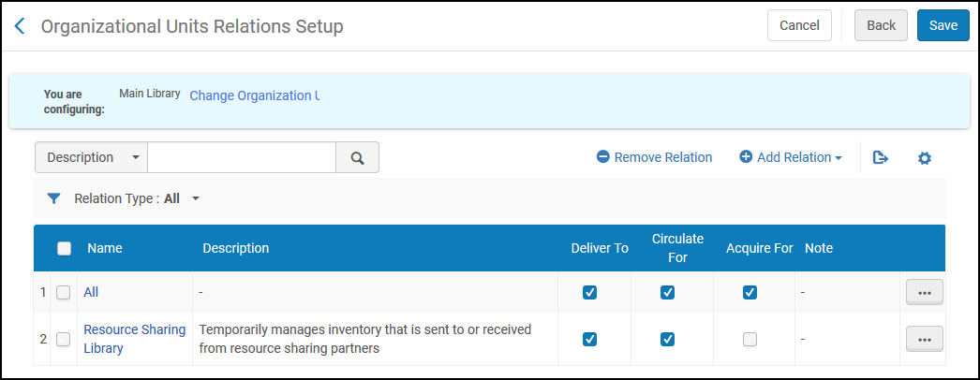Image resolution: width=980 pixels, height=380 pixels.
Task: Open row actions for Resource Sharing Library
Action: [x=924, y=339]
